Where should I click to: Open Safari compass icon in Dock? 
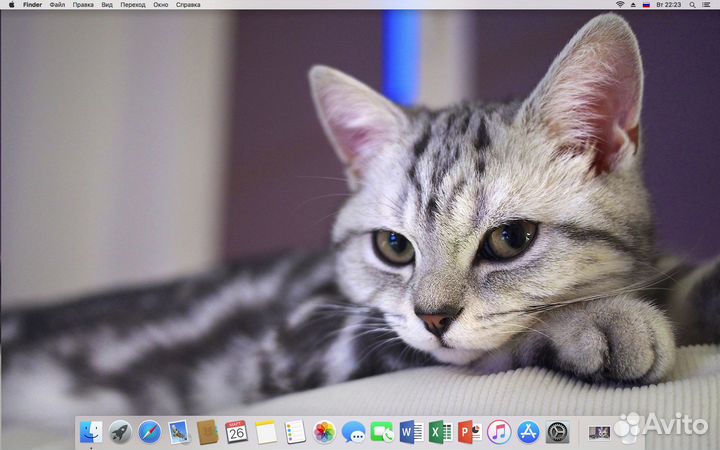150,432
